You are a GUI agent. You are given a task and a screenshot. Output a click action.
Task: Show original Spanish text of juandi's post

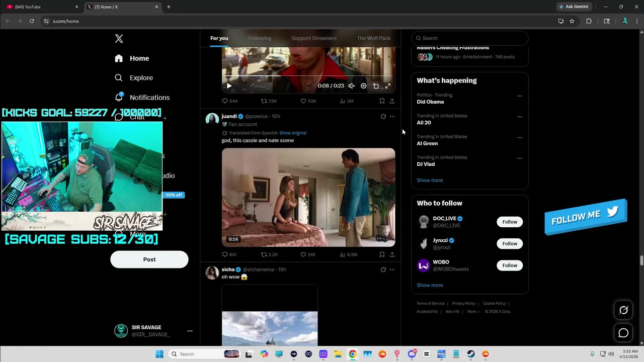(x=293, y=133)
